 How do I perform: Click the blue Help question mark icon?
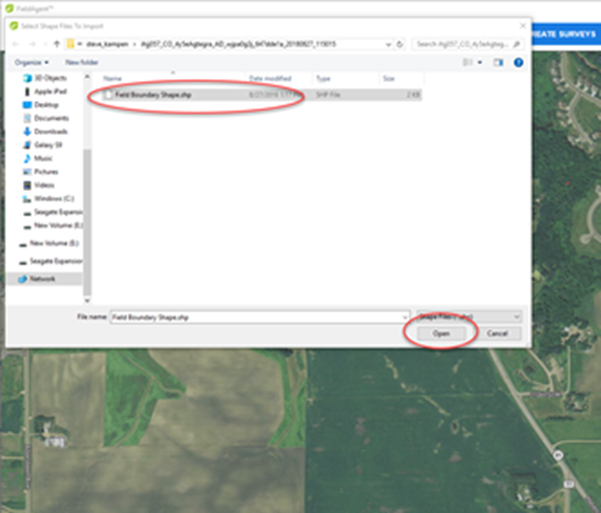pos(519,62)
